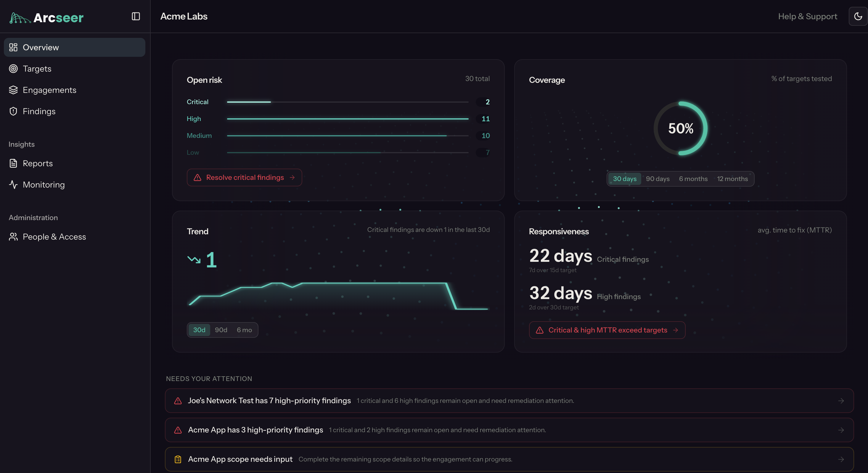Select the People & Access users icon
Viewport: 868px width, 473px height.
[14, 237]
